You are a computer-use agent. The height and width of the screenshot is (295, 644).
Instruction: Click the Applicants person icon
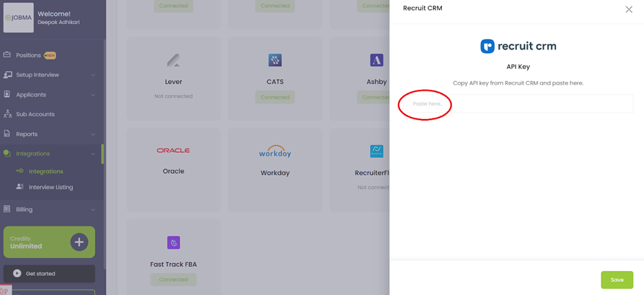click(x=7, y=94)
